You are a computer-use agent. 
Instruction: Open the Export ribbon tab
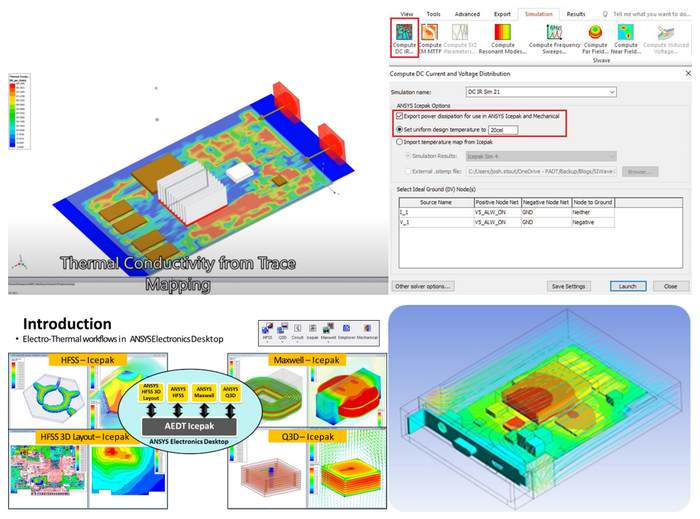pyautogui.click(x=502, y=14)
